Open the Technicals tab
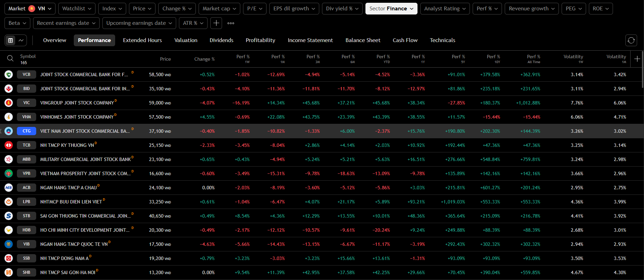Screen dimensions: 644x280 point(442,40)
